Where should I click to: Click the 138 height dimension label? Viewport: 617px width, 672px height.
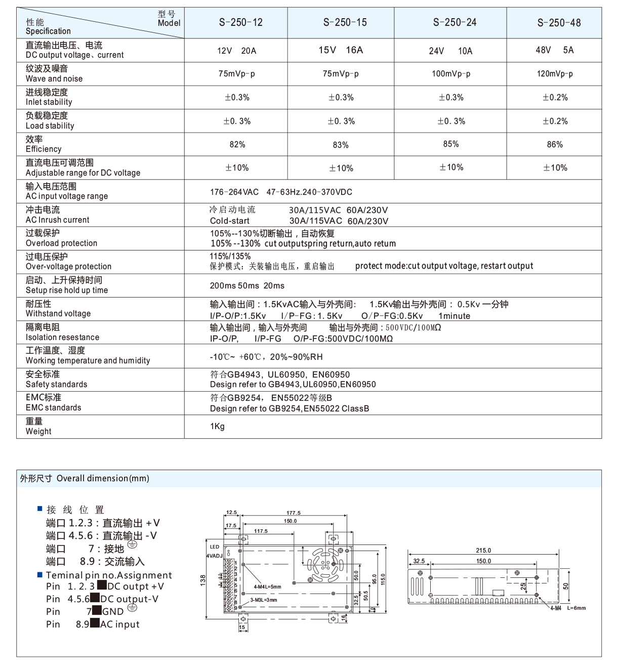203,580
